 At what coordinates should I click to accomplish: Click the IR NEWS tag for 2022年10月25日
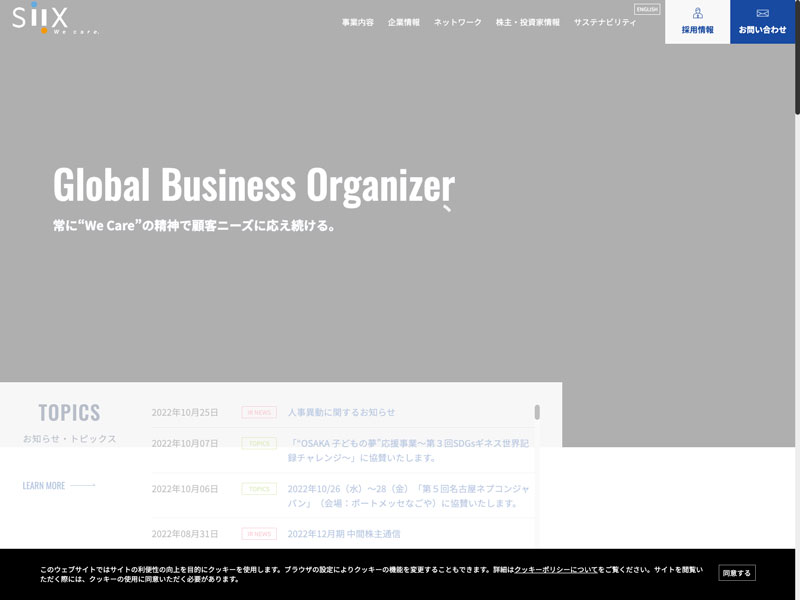click(x=259, y=412)
